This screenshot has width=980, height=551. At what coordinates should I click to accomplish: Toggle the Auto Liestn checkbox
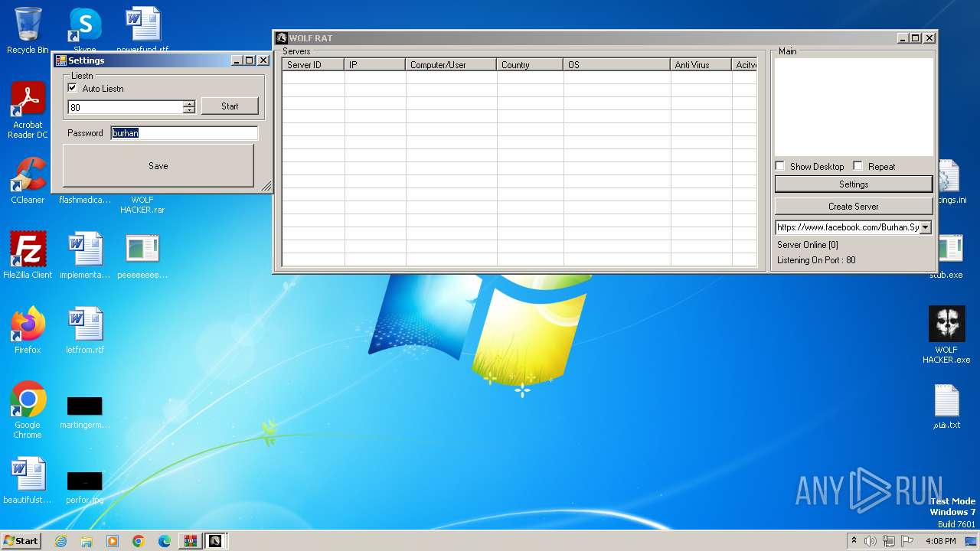73,88
